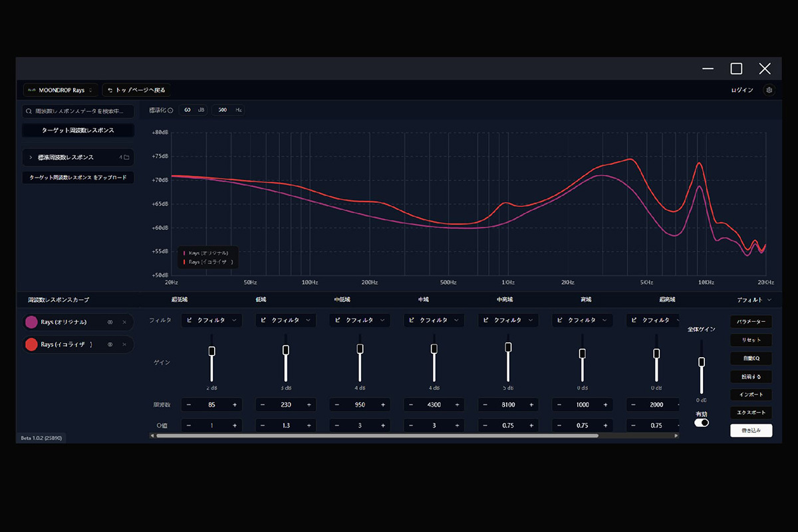Click ログイン in the top bar
This screenshot has height=532, width=798.
tap(741, 90)
